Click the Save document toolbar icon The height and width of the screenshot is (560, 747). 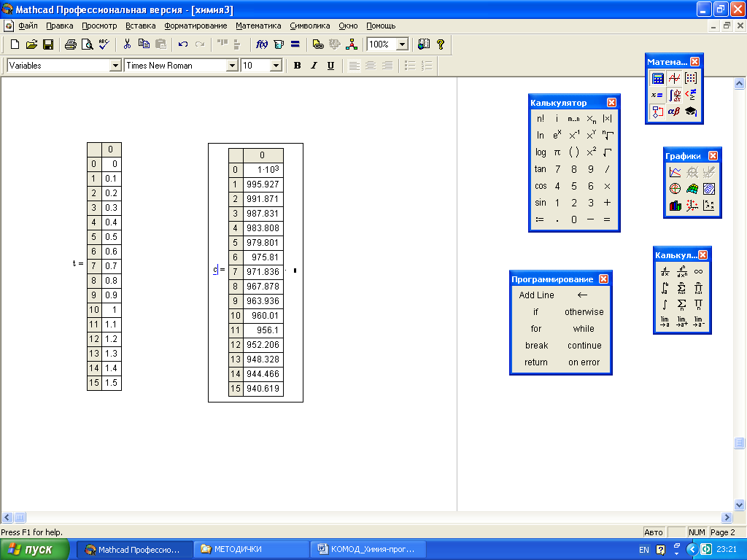coord(48,44)
